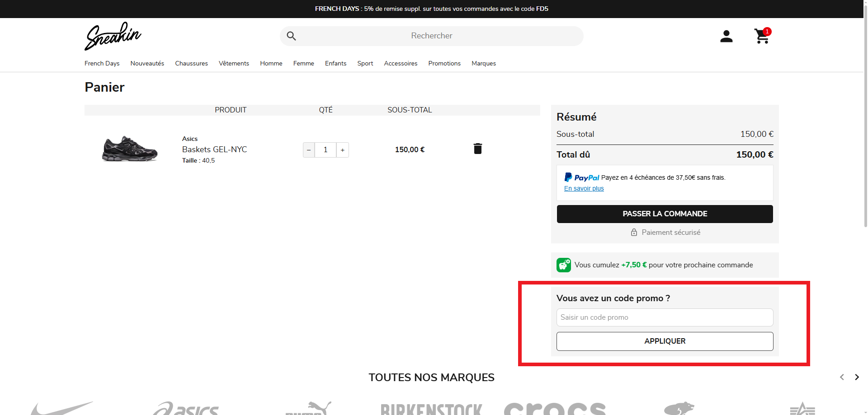
Task: Click the TOUTES NOS MARQUES heading
Action: point(432,378)
